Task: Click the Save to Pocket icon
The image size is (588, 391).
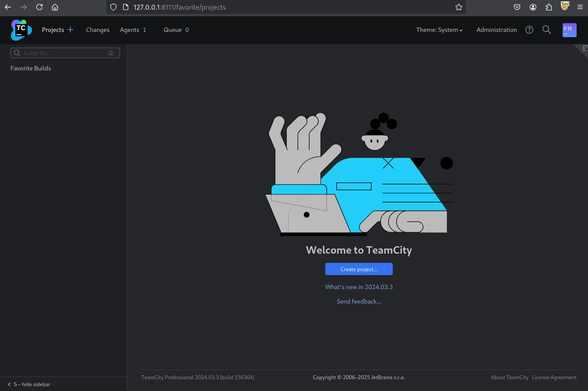Action: coord(517,7)
